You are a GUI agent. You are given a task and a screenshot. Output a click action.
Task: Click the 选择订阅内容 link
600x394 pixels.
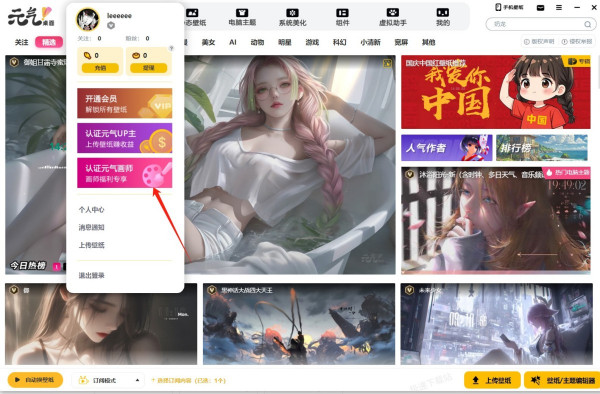[x=188, y=380]
